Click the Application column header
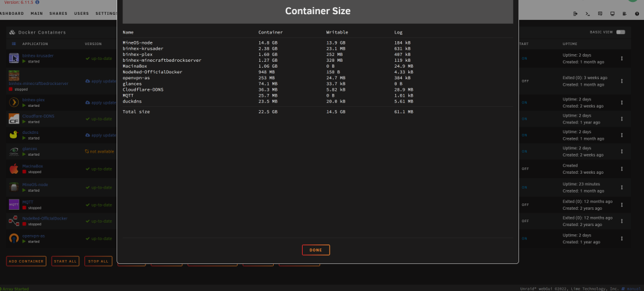 click(x=35, y=44)
